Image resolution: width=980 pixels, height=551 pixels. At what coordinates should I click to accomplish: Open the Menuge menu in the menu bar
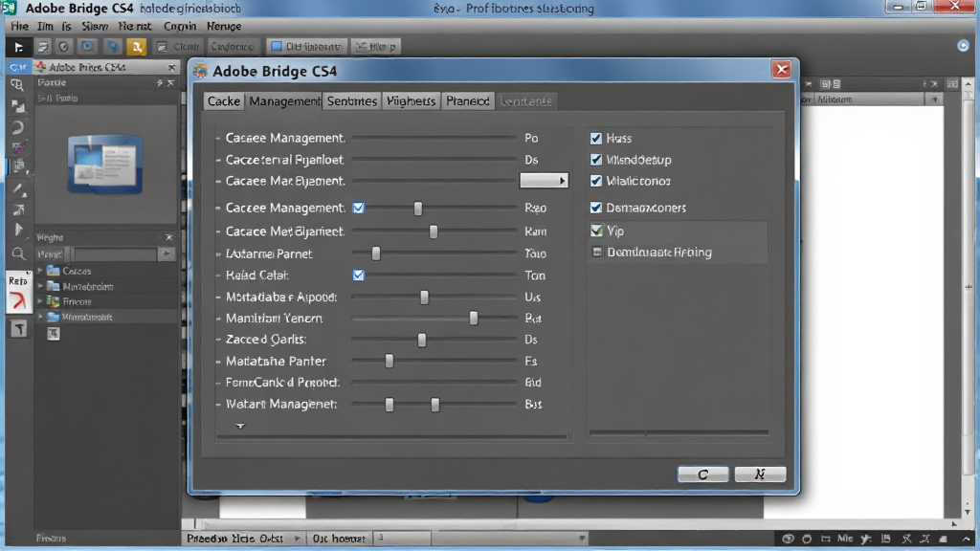pos(224,26)
